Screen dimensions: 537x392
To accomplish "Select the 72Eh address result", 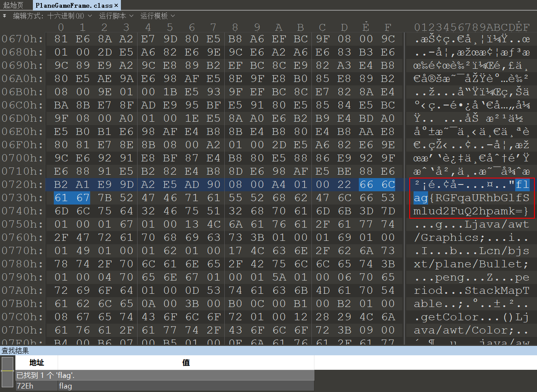I will (37, 386).
